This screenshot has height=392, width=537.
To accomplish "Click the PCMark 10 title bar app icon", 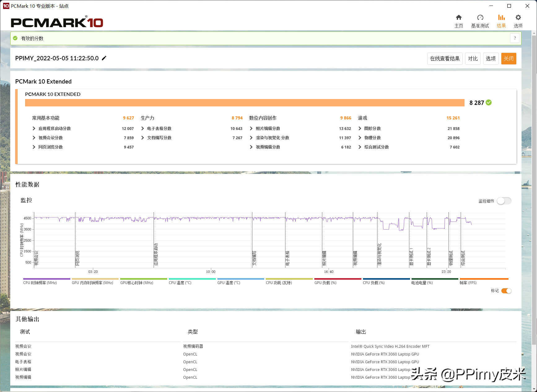I will pyautogui.click(x=6, y=6).
